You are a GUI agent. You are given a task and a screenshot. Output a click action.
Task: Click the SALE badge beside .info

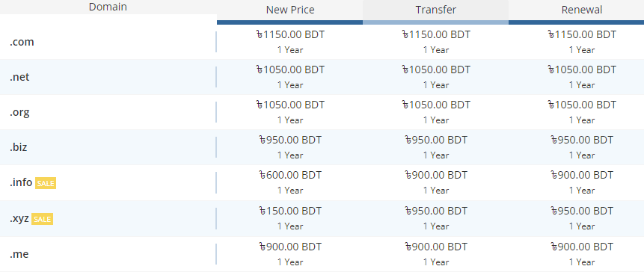46,184
